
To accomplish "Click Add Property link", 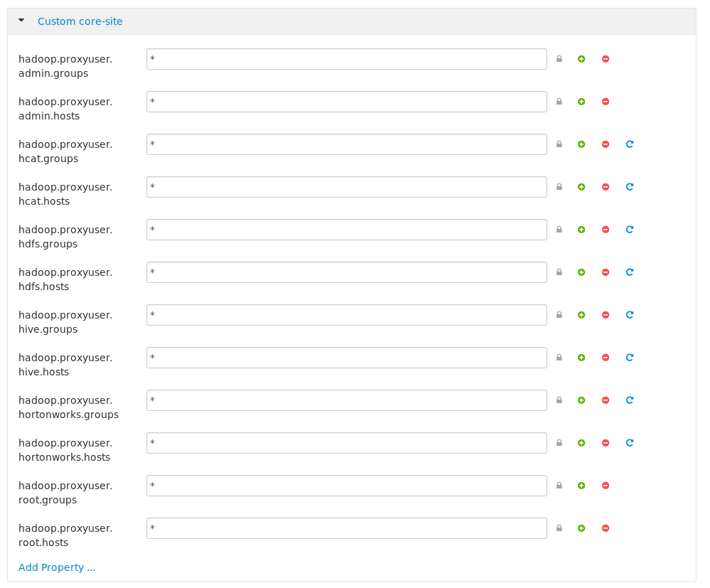I will (57, 567).
